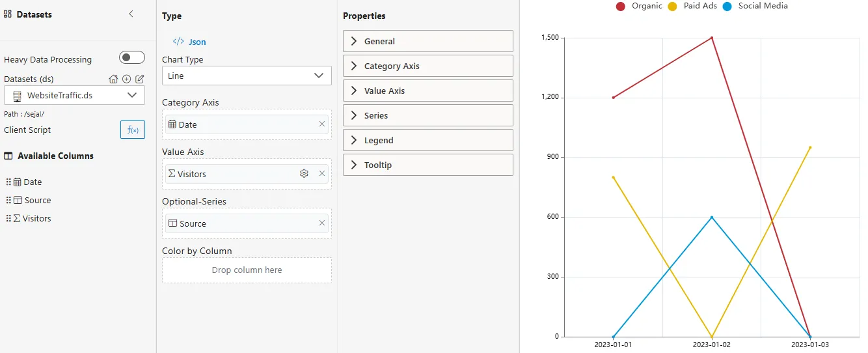The width and height of the screenshot is (868, 353).
Task: Click the home icon above the dataset selector
Action: (113, 79)
